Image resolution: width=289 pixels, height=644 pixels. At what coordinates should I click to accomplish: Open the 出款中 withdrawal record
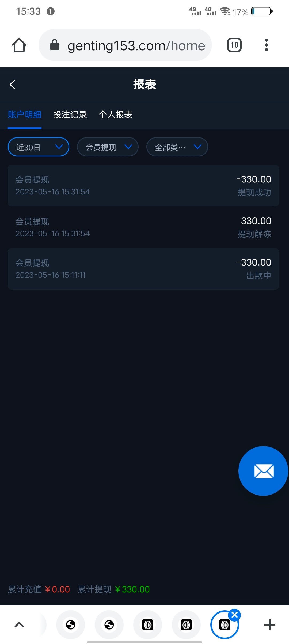(x=143, y=269)
